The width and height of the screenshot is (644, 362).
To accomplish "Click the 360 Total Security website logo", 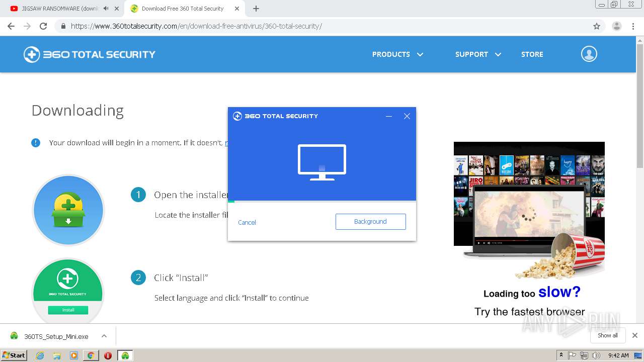I will pyautogui.click(x=90, y=54).
